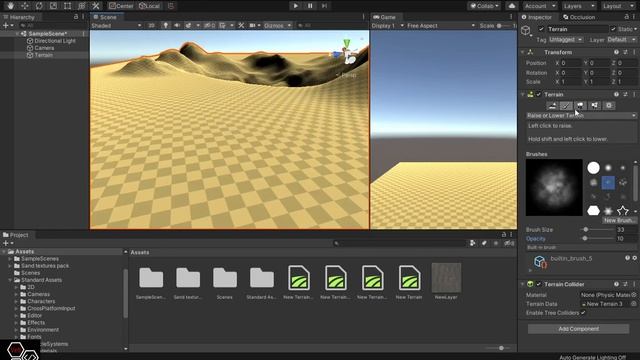Screen dimensions: 640x360
Task: Click the Play button
Action: (x=296, y=6)
